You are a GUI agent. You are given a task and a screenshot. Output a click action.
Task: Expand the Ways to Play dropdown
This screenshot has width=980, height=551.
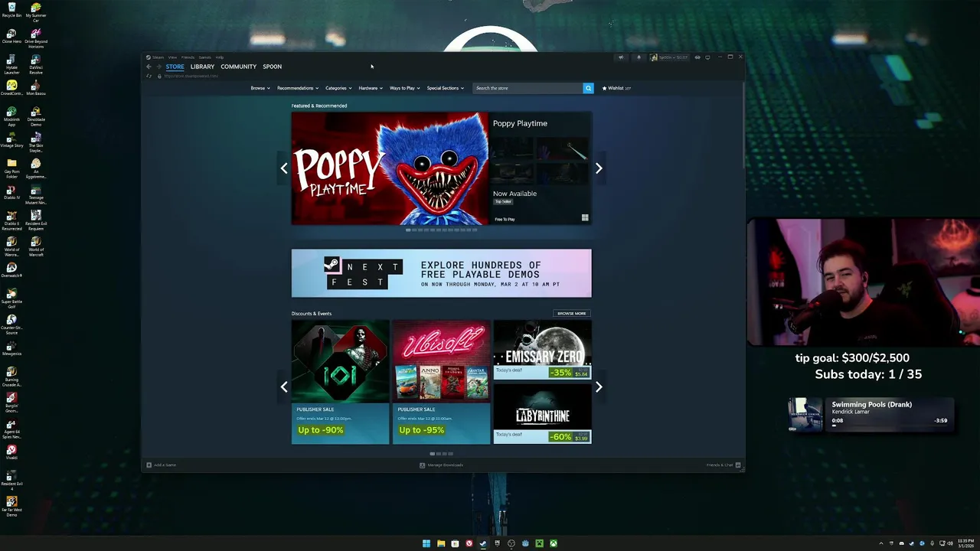pyautogui.click(x=405, y=88)
